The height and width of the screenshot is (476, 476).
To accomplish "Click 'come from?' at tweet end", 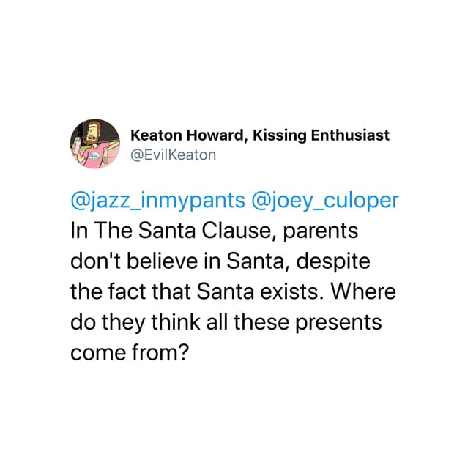I will (130, 352).
